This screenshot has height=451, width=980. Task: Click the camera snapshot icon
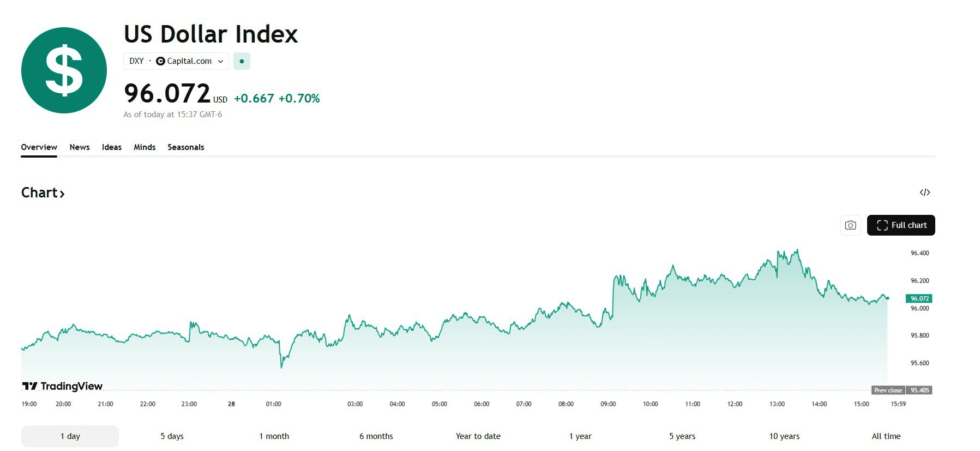click(850, 225)
